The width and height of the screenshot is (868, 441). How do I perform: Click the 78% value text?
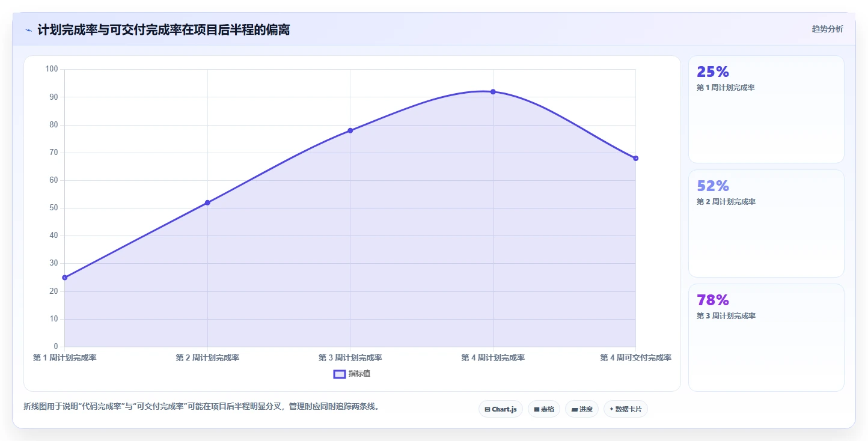point(713,300)
